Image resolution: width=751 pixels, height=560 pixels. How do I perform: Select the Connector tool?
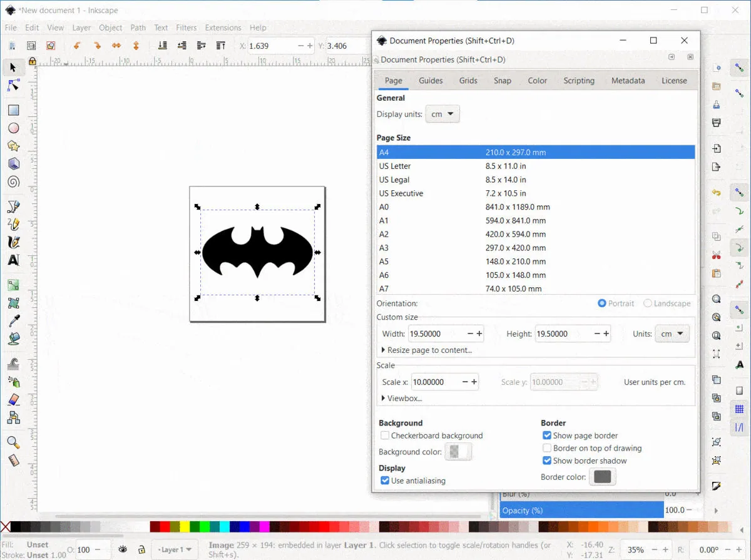[x=13, y=417]
